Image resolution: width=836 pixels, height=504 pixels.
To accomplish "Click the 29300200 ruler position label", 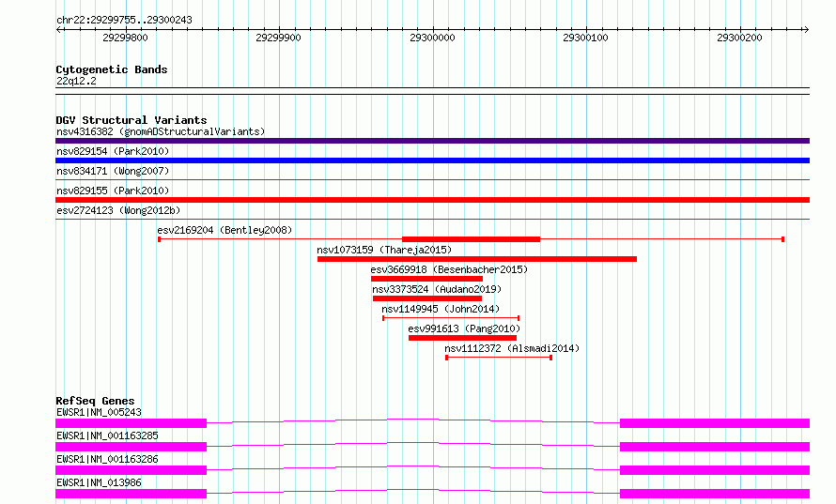I will (x=739, y=38).
